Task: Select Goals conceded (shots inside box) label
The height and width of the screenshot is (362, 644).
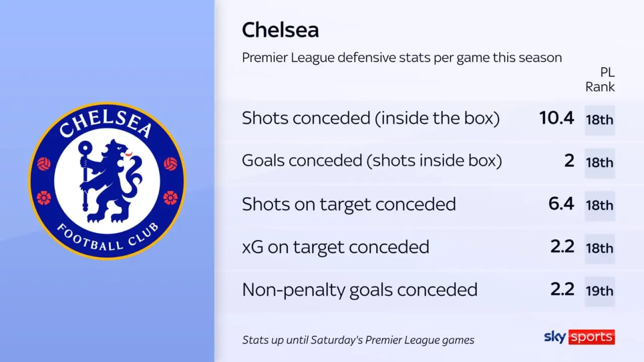Action: (x=372, y=161)
